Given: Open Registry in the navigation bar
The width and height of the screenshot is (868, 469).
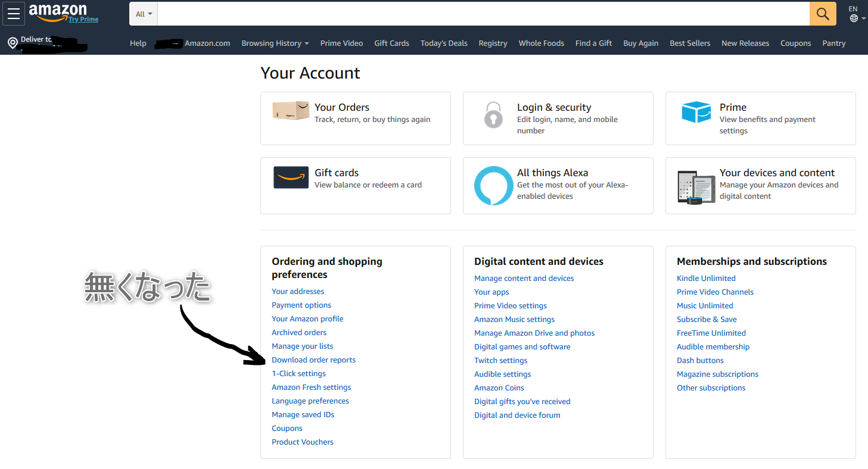Looking at the screenshot, I should click(x=493, y=43).
